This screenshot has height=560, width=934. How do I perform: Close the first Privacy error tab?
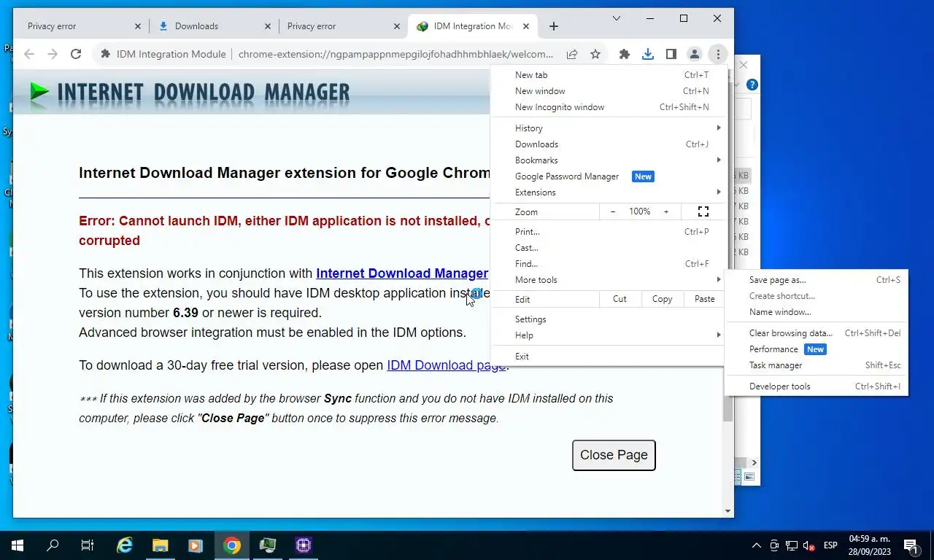point(138,26)
